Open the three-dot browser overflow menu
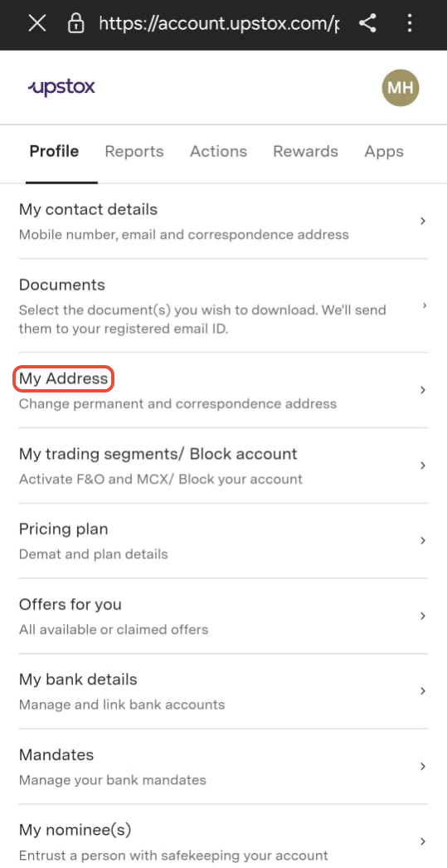 pyautogui.click(x=410, y=23)
